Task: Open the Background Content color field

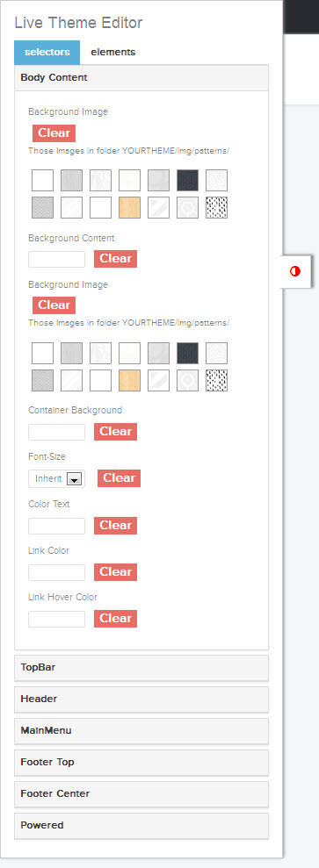Action: pyautogui.click(x=56, y=259)
